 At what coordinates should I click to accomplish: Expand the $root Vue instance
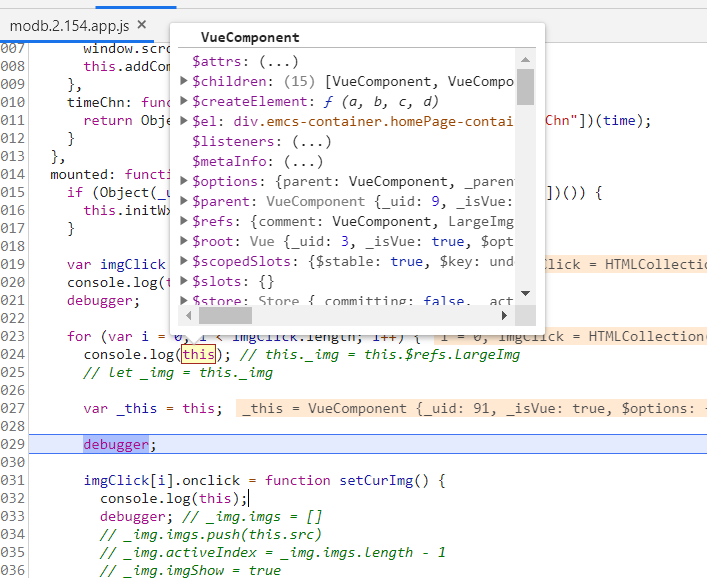tap(184, 241)
